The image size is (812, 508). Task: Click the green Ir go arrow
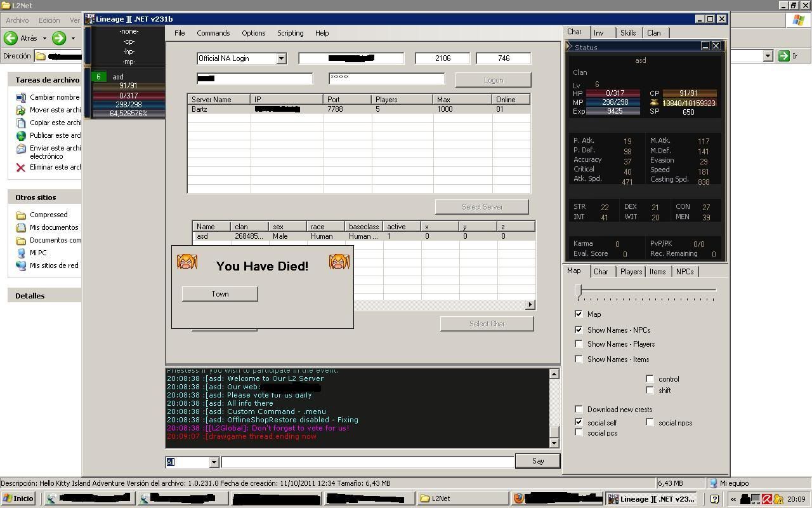pos(783,56)
